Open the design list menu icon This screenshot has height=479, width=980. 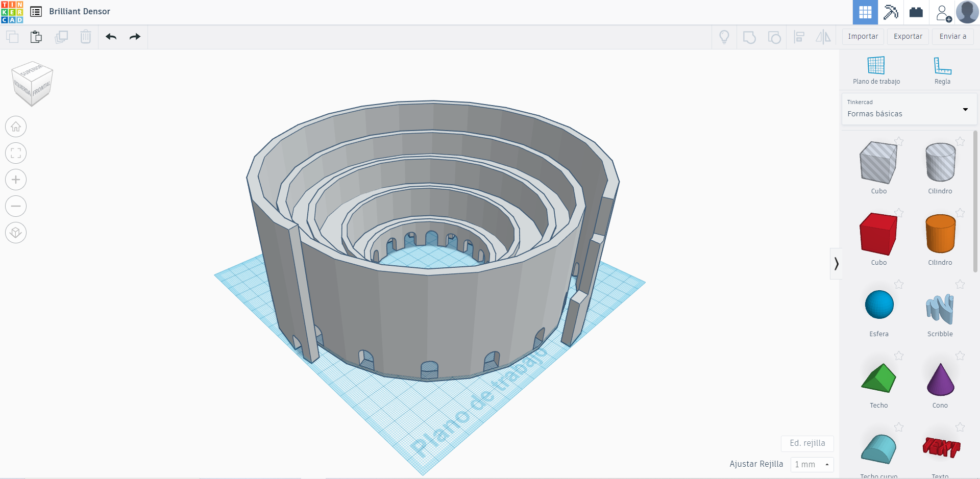point(36,12)
